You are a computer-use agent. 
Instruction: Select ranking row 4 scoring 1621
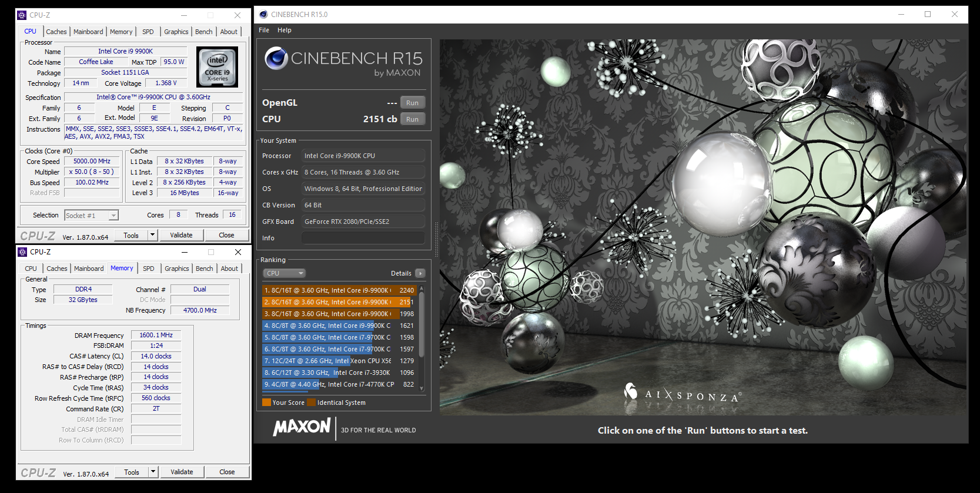pos(339,326)
